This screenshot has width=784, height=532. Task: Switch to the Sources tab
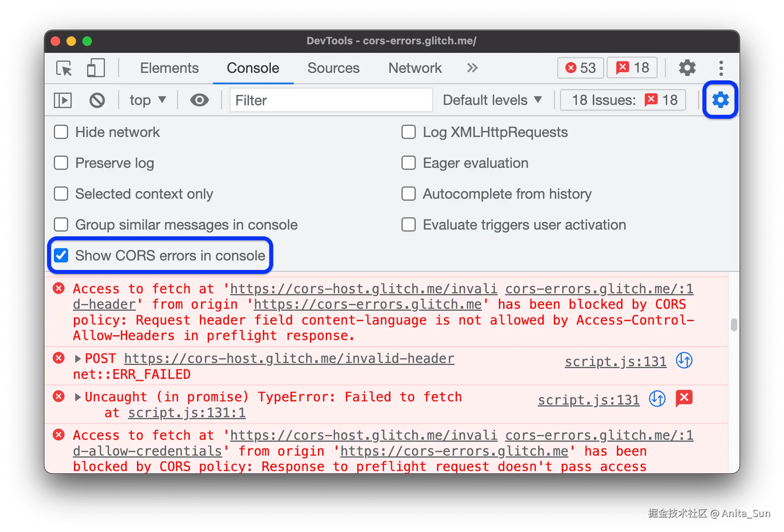pyautogui.click(x=333, y=68)
